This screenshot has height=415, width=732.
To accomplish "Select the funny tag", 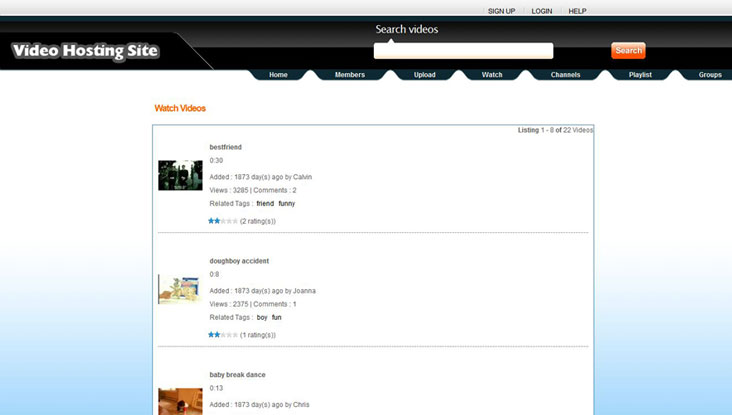I will (x=287, y=204).
